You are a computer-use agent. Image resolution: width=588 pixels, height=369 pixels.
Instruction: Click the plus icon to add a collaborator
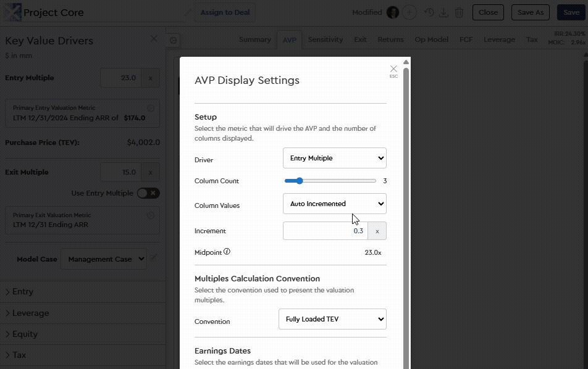click(411, 12)
